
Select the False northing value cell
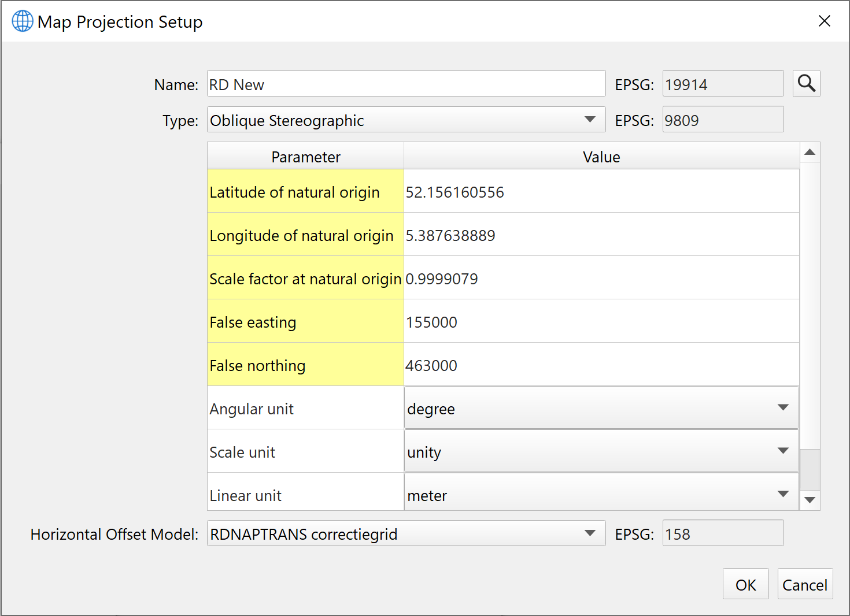600,365
